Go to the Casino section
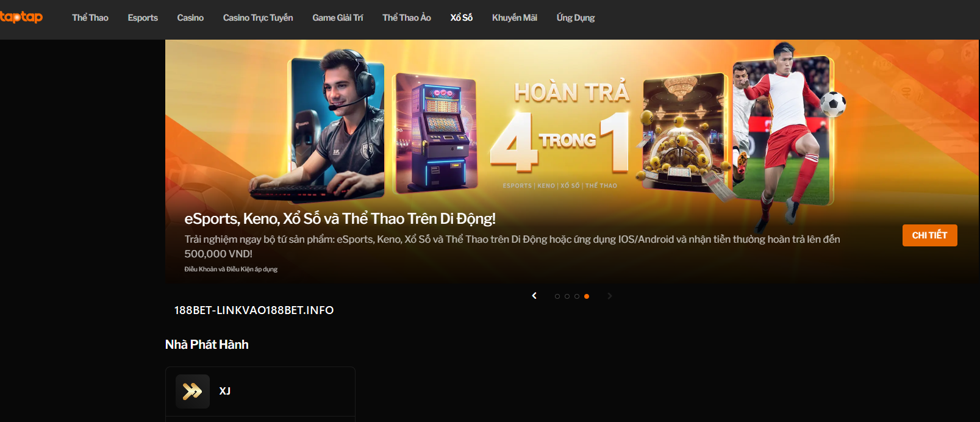The image size is (980, 422). (x=190, y=18)
